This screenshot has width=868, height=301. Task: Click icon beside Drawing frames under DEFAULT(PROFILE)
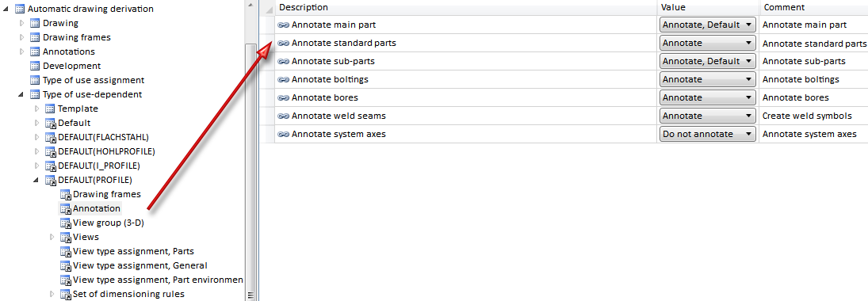click(65, 194)
